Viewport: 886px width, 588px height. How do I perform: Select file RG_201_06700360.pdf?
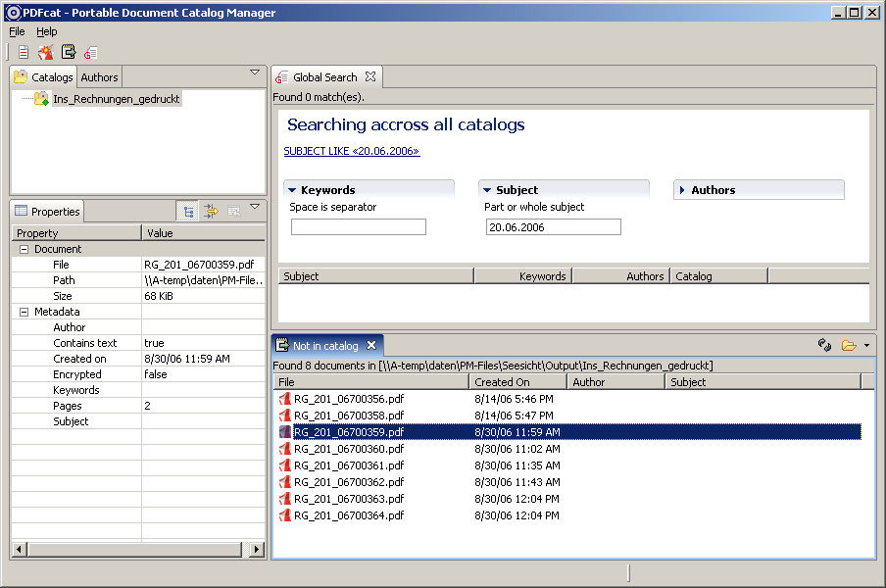point(349,449)
